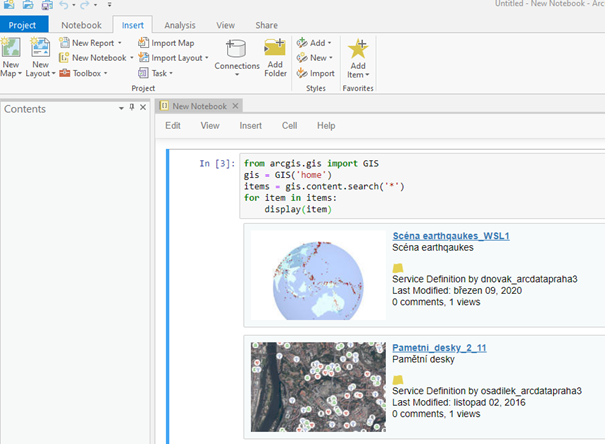The height and width of the screenshot is (444, 605).
Task: Click the save icon in quick access toolbar
Action: click(x=47, y=6)
